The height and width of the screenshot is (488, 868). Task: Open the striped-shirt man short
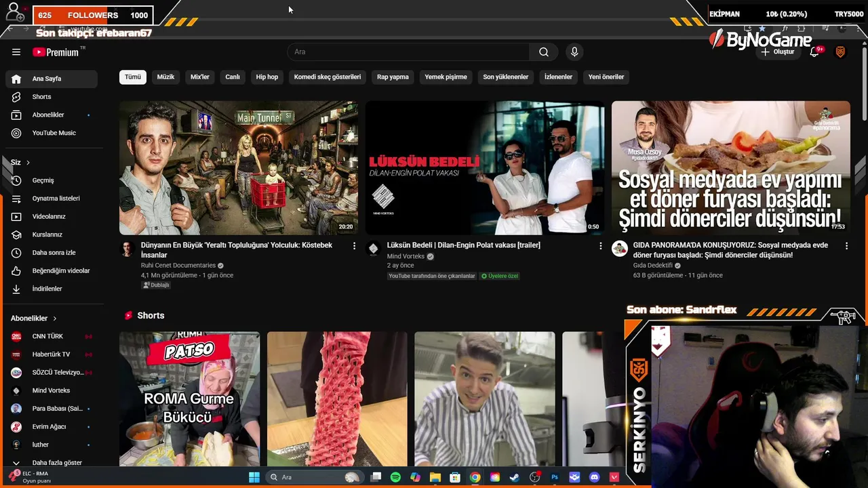click(x=485, y=399)
